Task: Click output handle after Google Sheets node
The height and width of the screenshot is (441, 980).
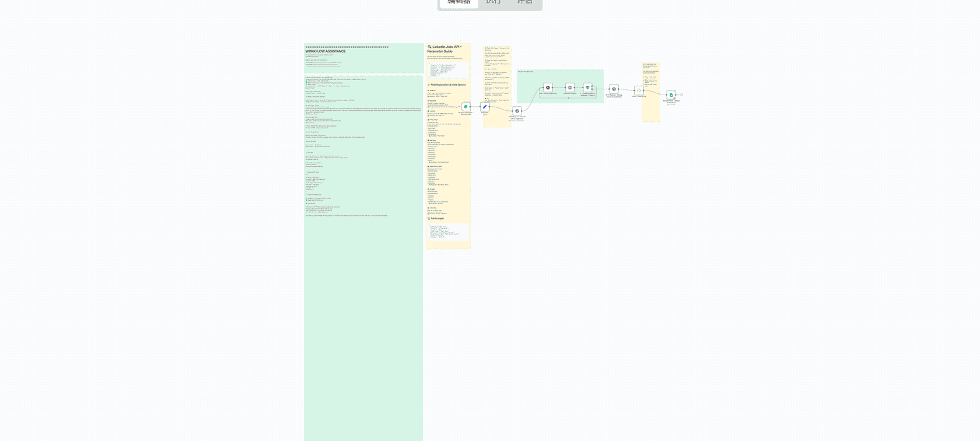Action: (x=681, y=94)
